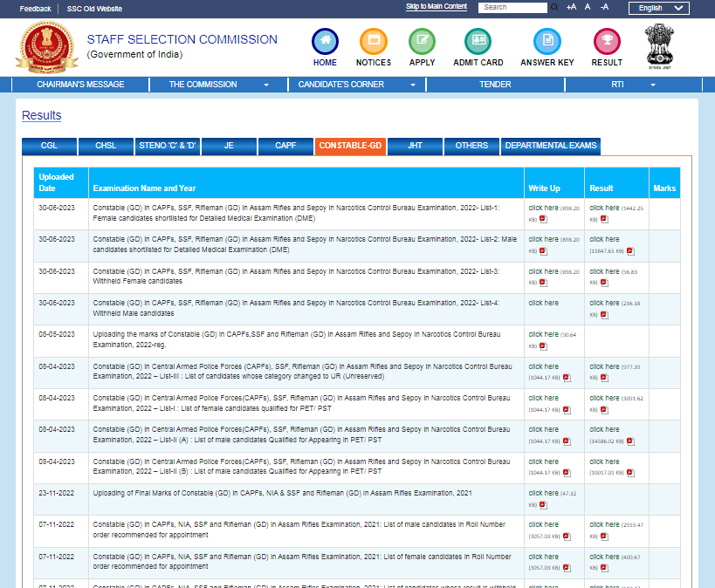Click the Feedback link
The image size is (715, 588).
34,8
